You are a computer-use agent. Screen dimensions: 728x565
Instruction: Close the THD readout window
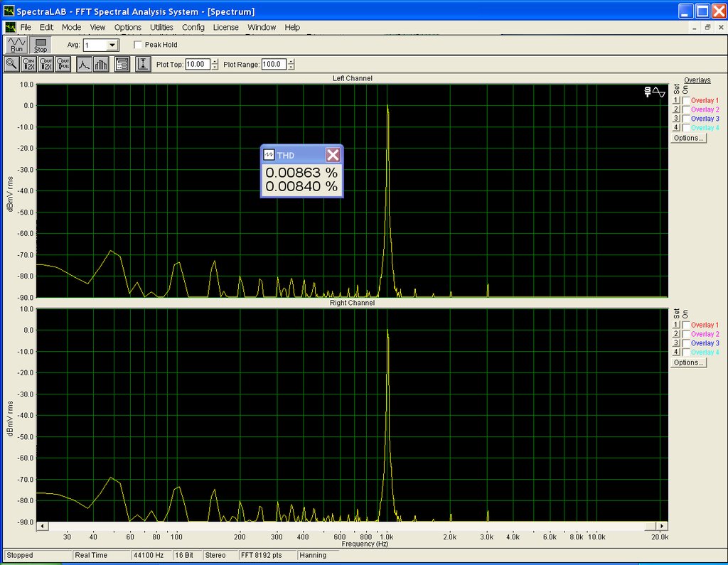(333, 155)
